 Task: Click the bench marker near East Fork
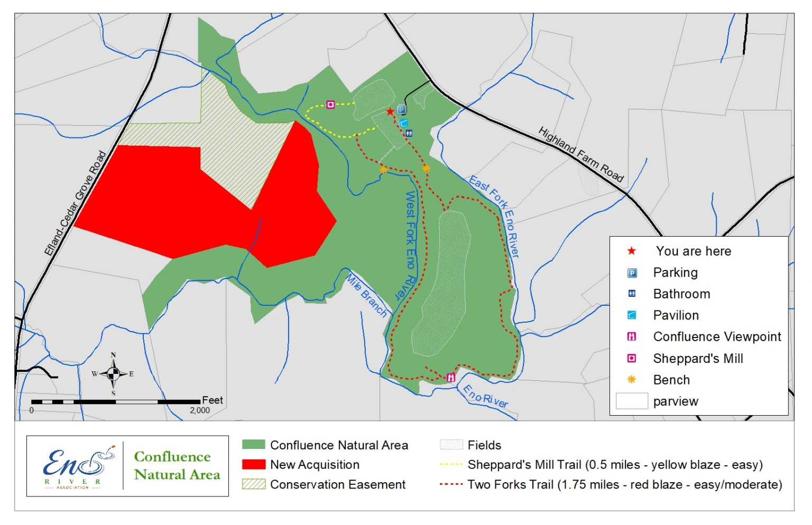coord(426,168)
